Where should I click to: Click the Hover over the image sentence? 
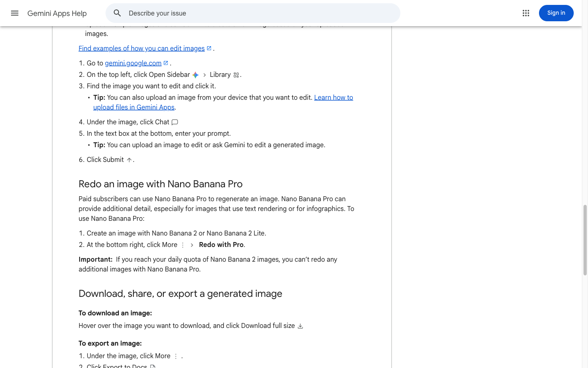pyautogui.click(x=187, y=326)
